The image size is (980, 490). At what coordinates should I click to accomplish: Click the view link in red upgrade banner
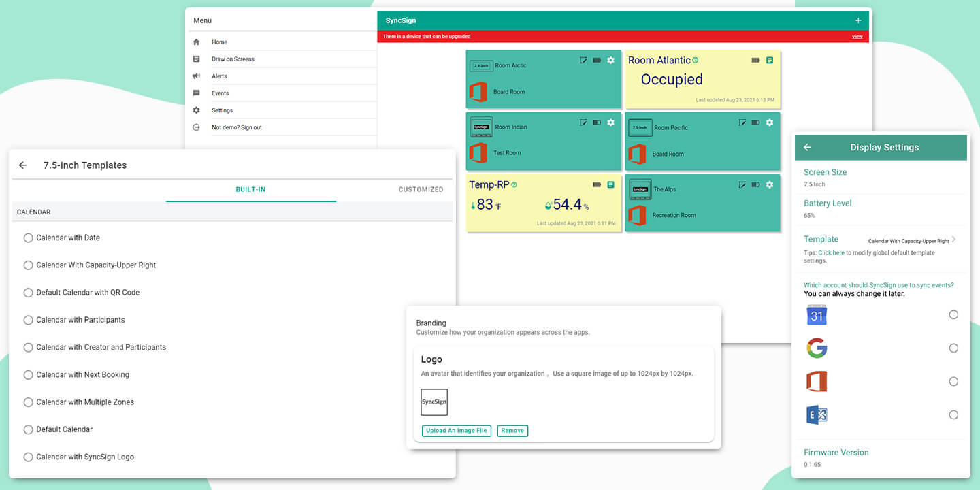coord(857,37)
